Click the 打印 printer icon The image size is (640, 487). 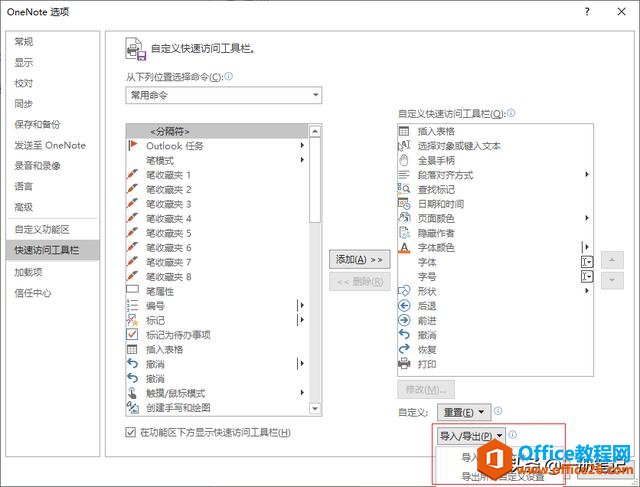[404, 364]
